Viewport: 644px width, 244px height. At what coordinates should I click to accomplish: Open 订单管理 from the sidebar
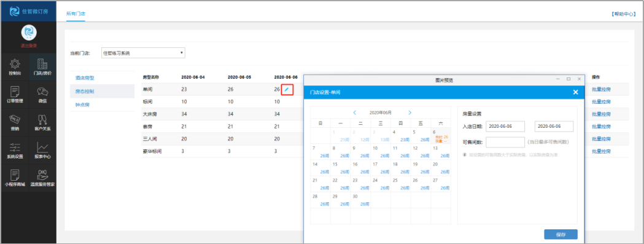click(14, 95)
